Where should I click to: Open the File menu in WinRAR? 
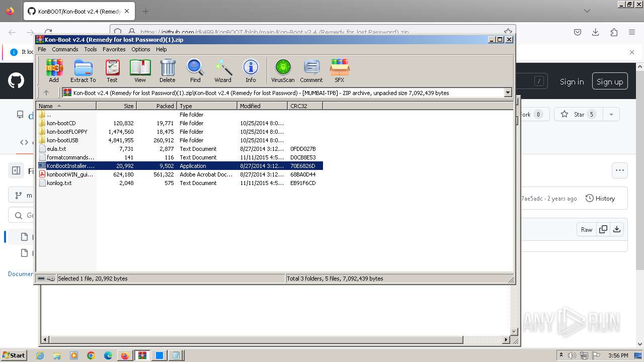point(42,49)
